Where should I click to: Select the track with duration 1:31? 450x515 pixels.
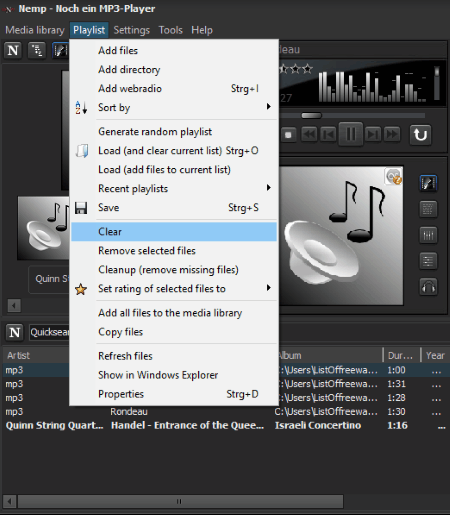225,384
